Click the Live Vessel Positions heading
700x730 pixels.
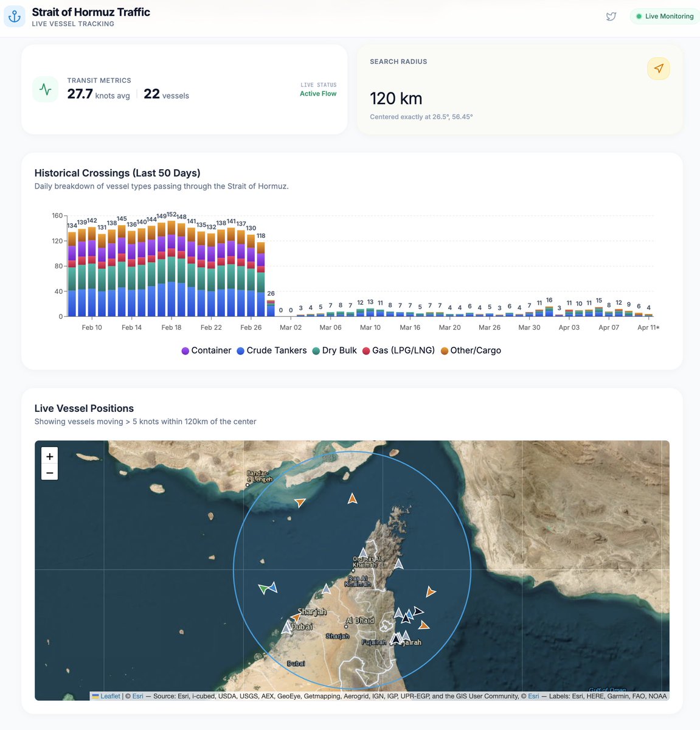(84, 408)
